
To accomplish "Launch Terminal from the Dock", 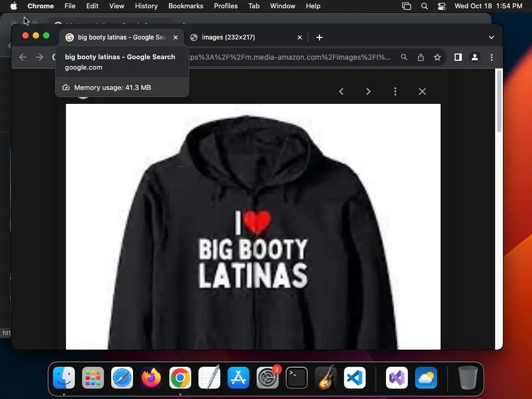I will 297,378.
